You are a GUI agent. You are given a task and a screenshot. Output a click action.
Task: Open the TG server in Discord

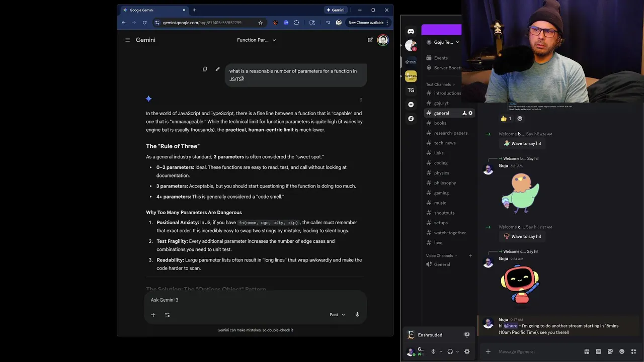click(411, 90)
